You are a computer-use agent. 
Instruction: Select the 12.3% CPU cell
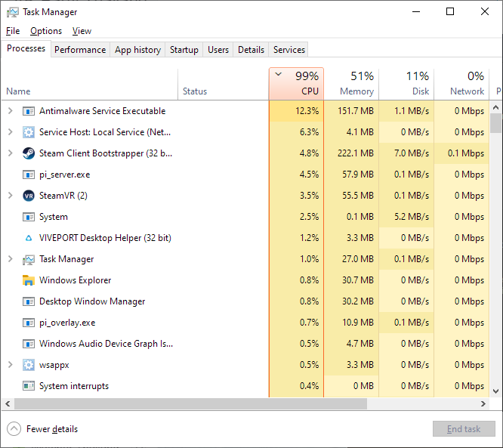click(296, 111)
